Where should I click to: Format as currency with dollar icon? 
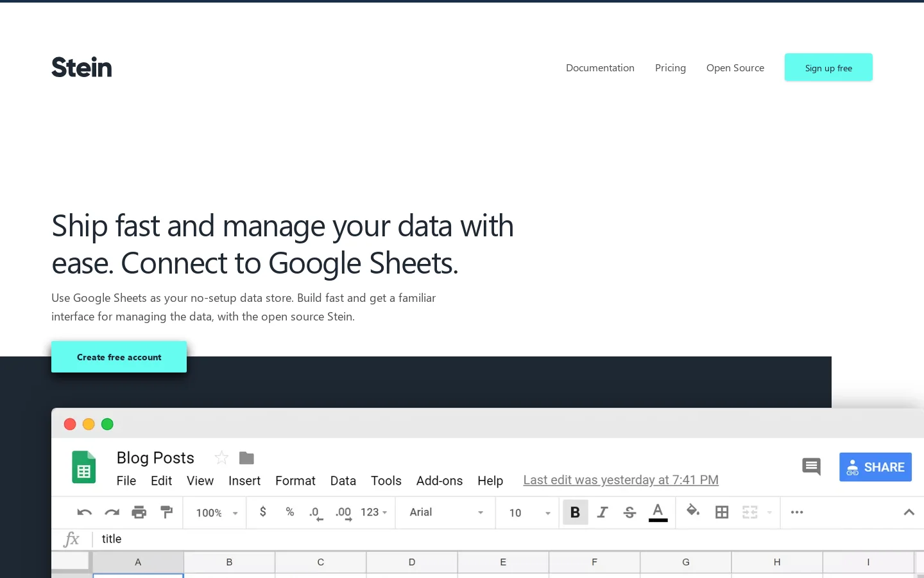click(x=262, y=512)
